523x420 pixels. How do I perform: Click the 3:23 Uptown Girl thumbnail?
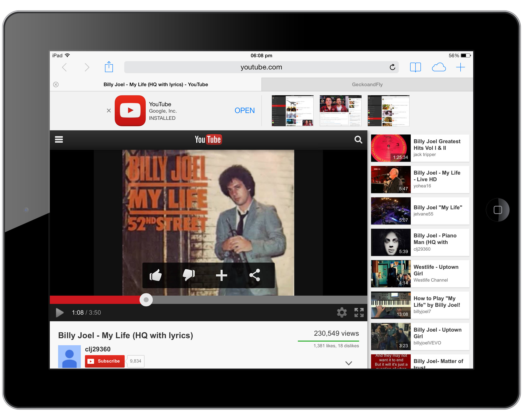tap(391, 337)
